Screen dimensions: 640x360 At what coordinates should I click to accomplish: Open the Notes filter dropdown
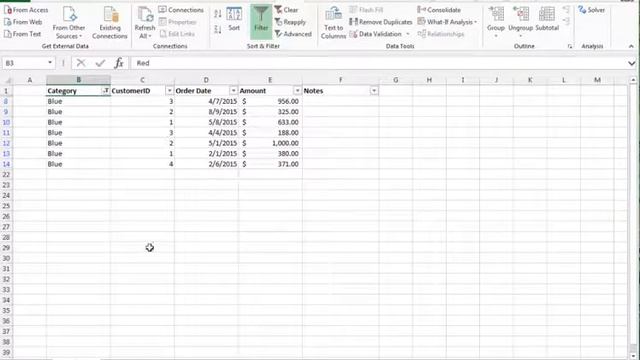click(x=374, y=91)
